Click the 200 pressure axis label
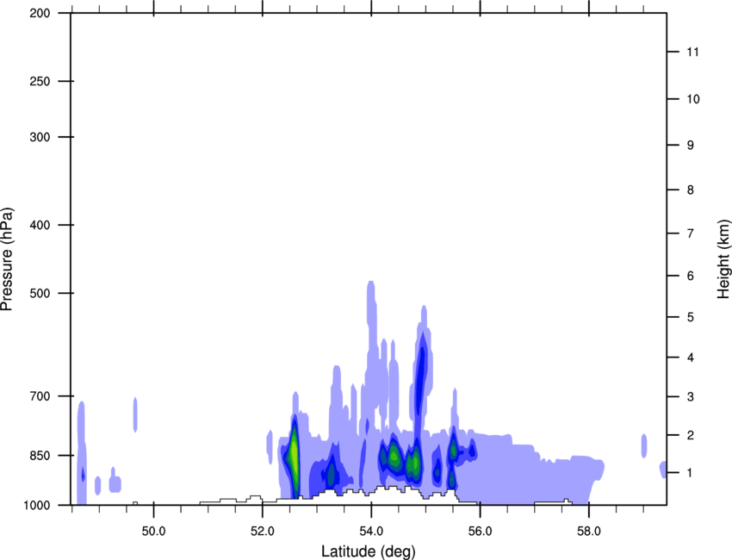The width and height of the screenshot is (732, 560). [40, 13]
